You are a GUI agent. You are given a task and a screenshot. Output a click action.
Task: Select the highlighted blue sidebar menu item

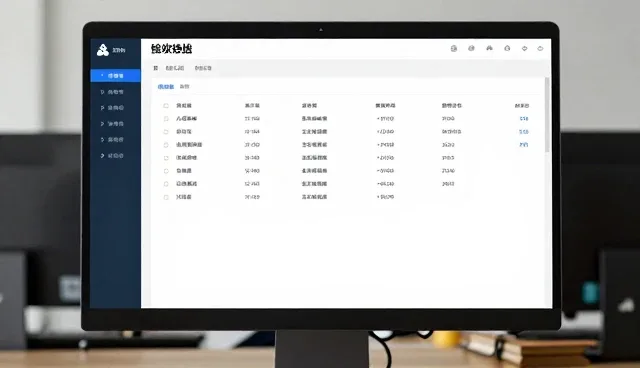pos(116,75)
